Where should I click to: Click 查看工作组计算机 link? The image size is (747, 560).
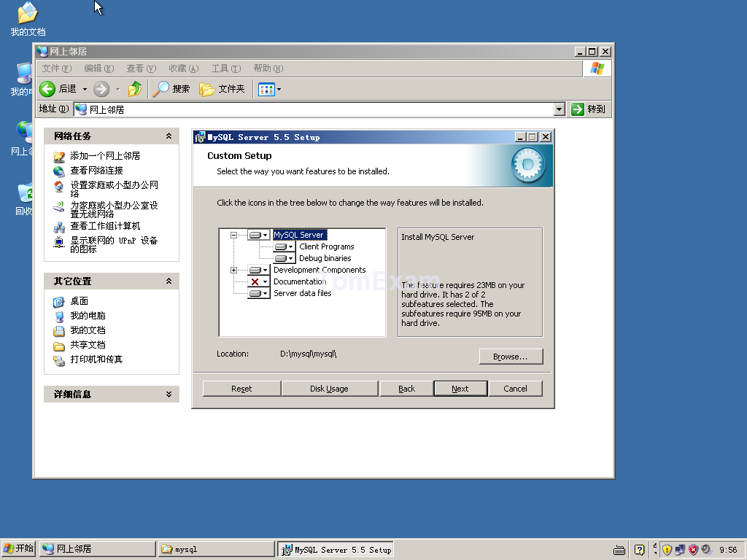pyautogui.click(x=105, y=226)
